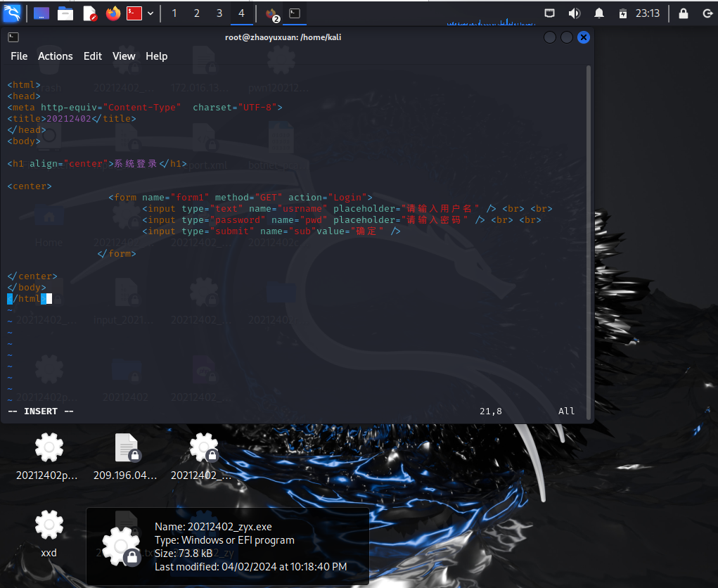Viewport: 718px width, 588px height.
Task: Click the password input line in code
Action: [x=342, y=220]
